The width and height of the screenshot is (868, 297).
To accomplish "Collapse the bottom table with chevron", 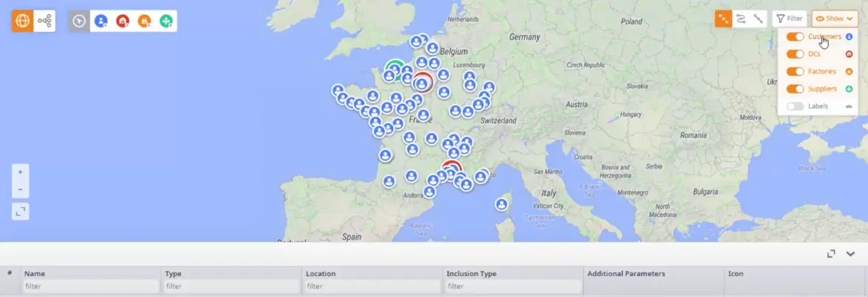I will click(x=851, y=254).
